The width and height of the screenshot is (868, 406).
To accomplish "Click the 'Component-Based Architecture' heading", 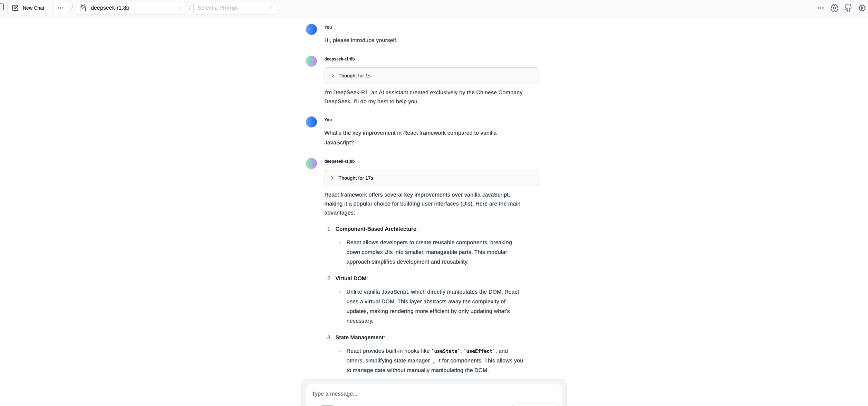I will pos(376,229).
